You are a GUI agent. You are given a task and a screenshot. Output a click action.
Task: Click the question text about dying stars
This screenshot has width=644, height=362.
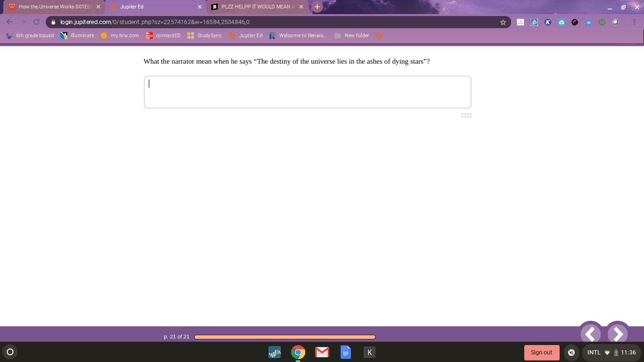(287, 61)
